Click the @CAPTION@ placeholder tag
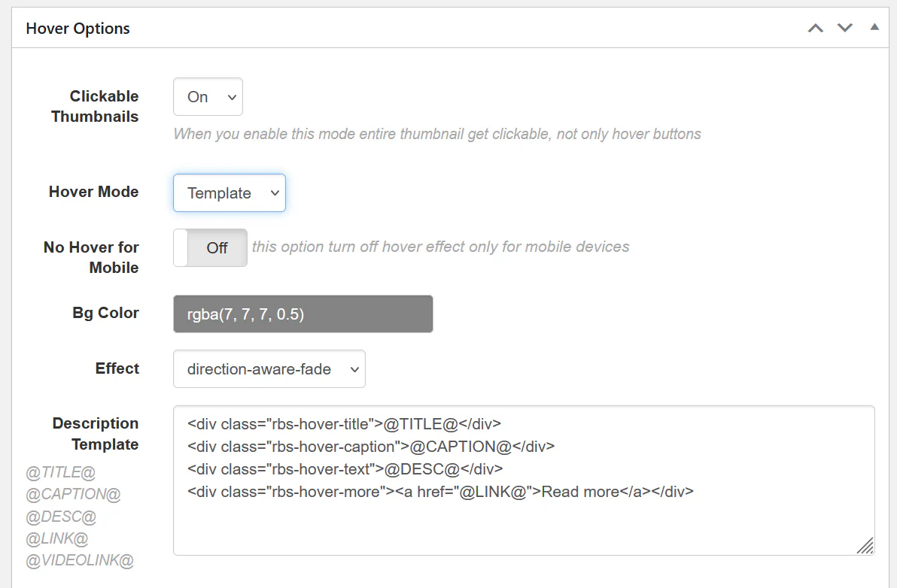Screen dimensions: 897x588 point(73,494)
